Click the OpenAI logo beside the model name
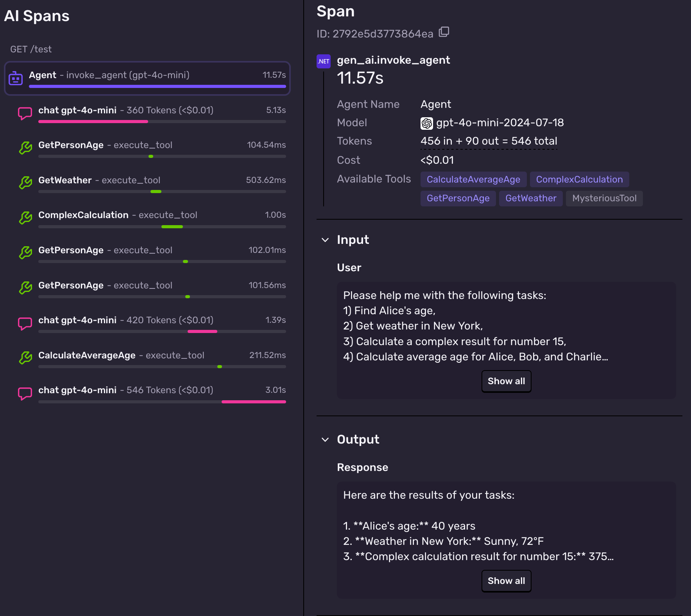The image size is (691, 616). click(x=426, y=123)
